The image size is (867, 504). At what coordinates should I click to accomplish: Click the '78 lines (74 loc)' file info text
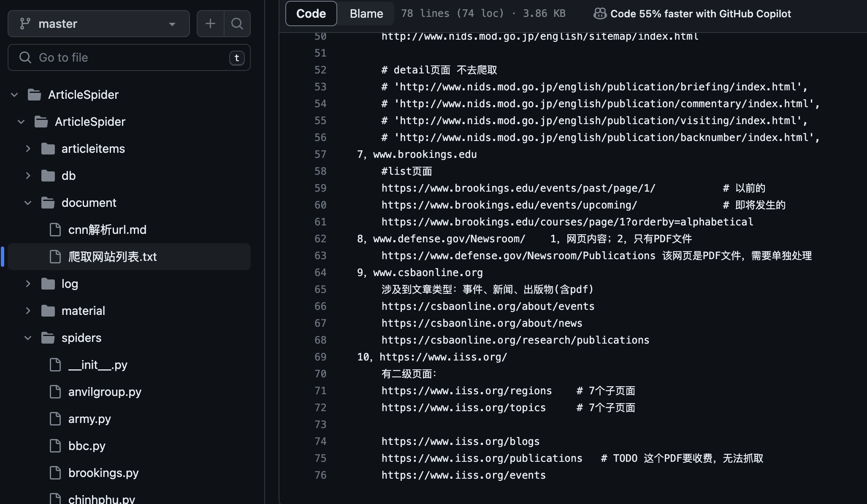point(452,14)
